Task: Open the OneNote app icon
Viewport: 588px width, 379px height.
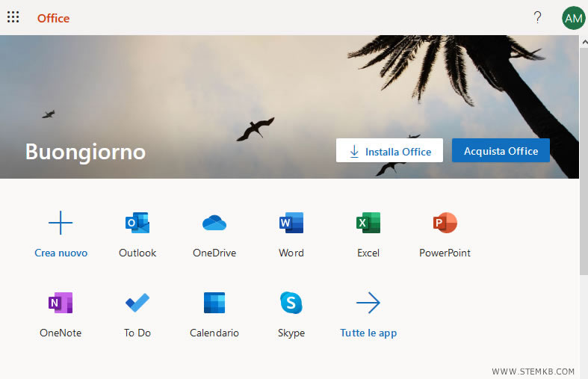Action: click(x=61, y=303)
